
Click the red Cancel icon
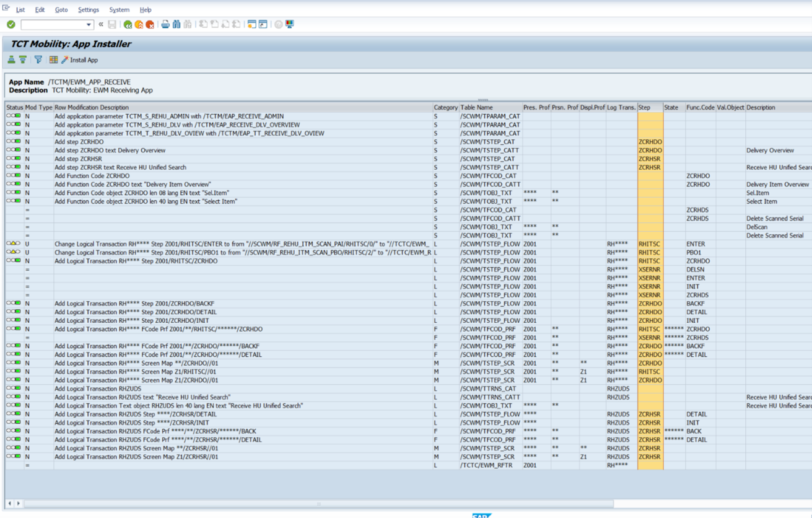click(150, 25)
